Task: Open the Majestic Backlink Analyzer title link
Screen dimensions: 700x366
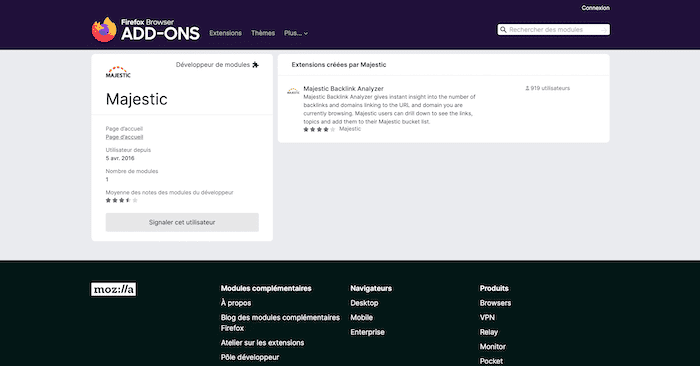Action: (343, 88)
